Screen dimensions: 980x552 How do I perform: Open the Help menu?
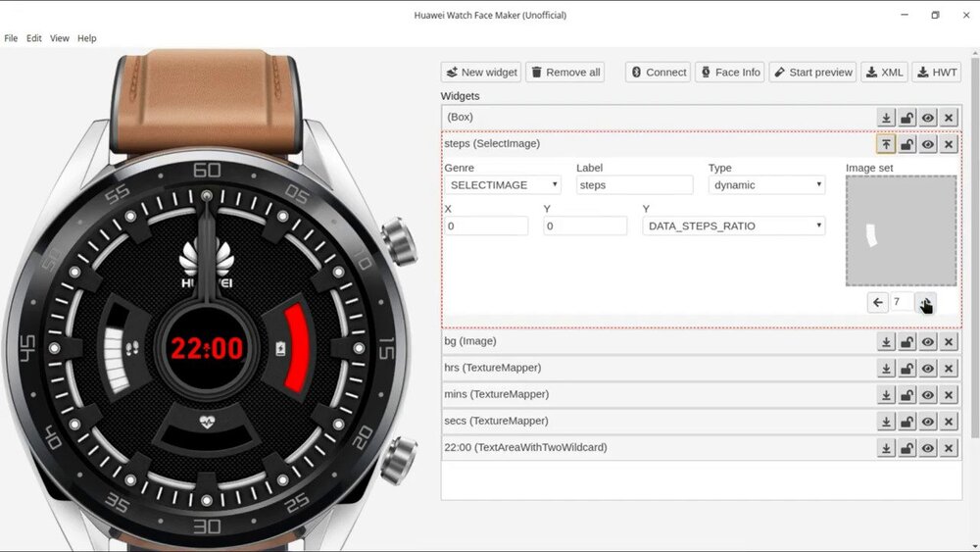87,38
